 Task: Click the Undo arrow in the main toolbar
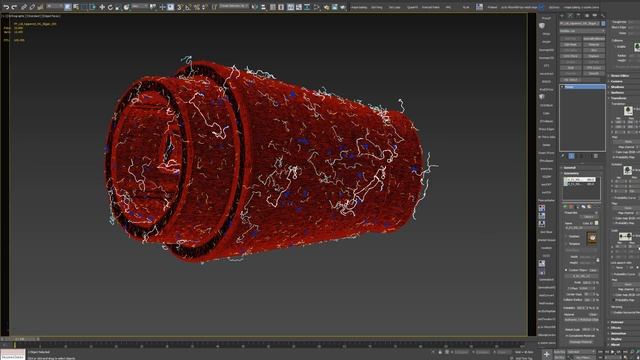[7, 7]
